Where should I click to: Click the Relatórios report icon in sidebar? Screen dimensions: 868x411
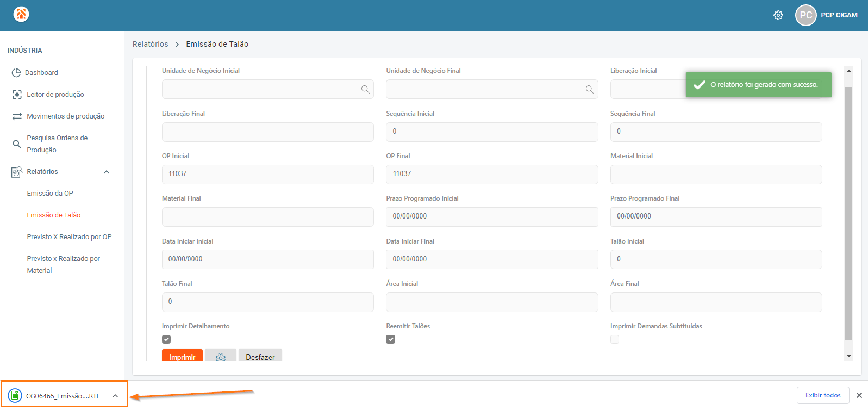tap(17, 172)
